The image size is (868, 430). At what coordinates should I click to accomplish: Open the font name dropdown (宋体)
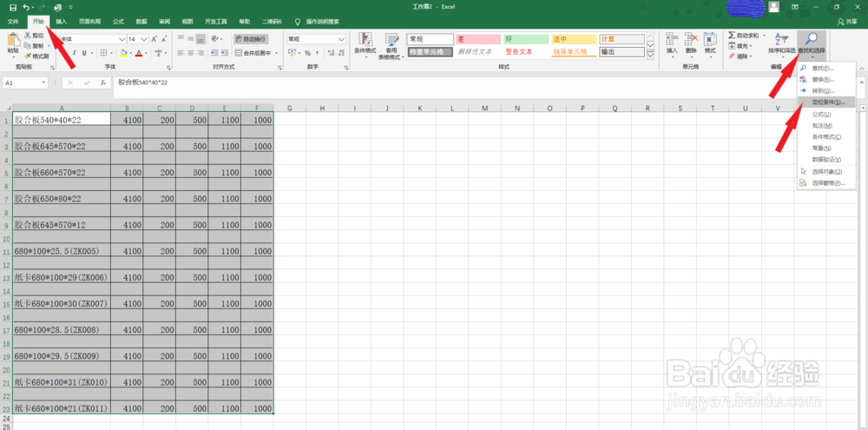(122, 39)
